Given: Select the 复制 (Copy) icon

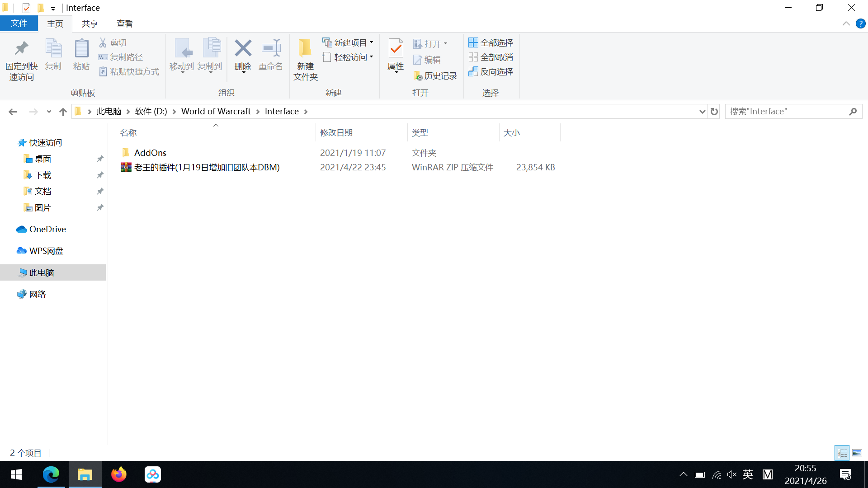Looking at the screenshot, I should point(53,56).
